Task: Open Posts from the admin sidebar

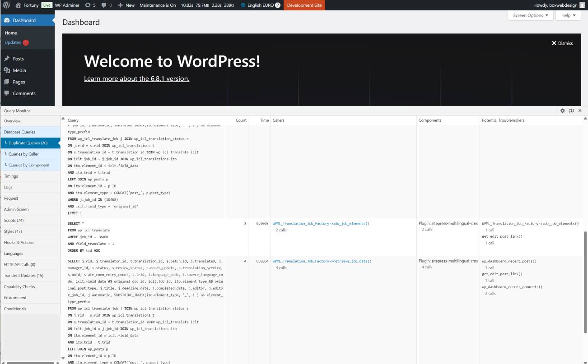Action: (x=18, y=59)
